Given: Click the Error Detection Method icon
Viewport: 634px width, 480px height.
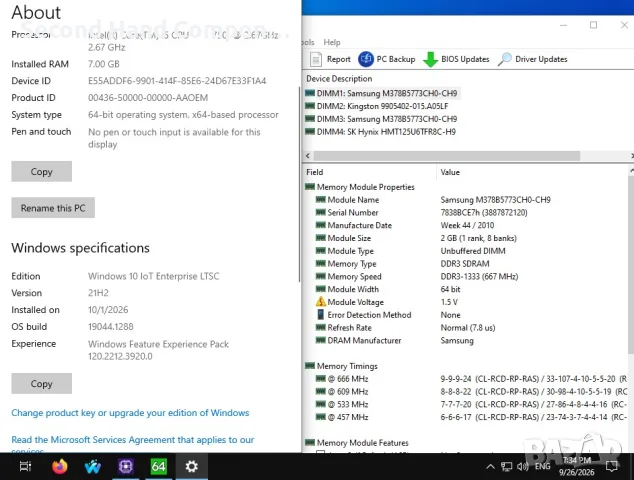Looking at the screenshot, I should 321,315.
